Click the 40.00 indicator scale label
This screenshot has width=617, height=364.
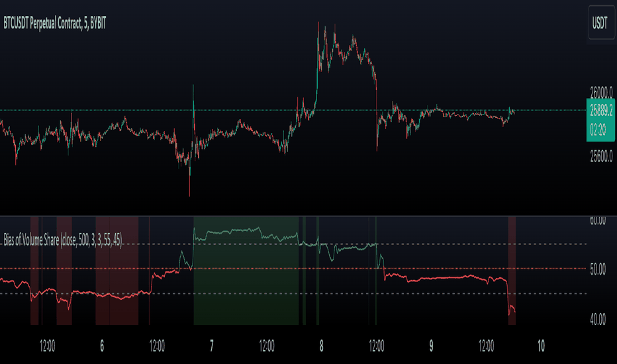598,319
